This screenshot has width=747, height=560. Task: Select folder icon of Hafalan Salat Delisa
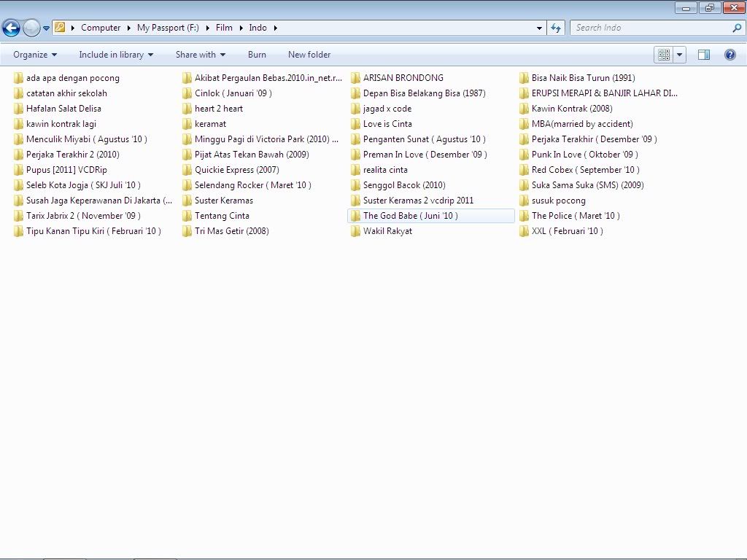coord(18,109)
